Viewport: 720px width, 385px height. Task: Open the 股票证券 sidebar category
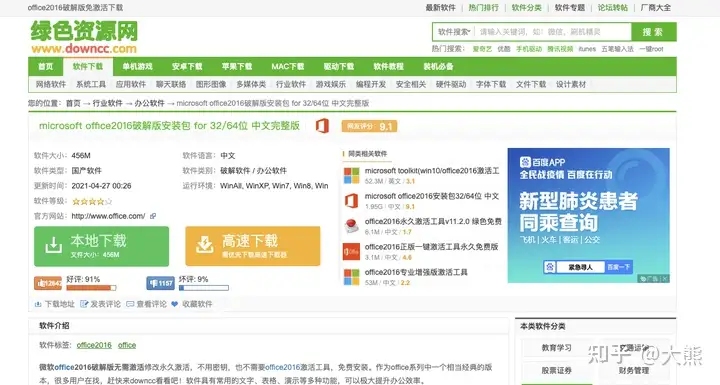point(556,370)
